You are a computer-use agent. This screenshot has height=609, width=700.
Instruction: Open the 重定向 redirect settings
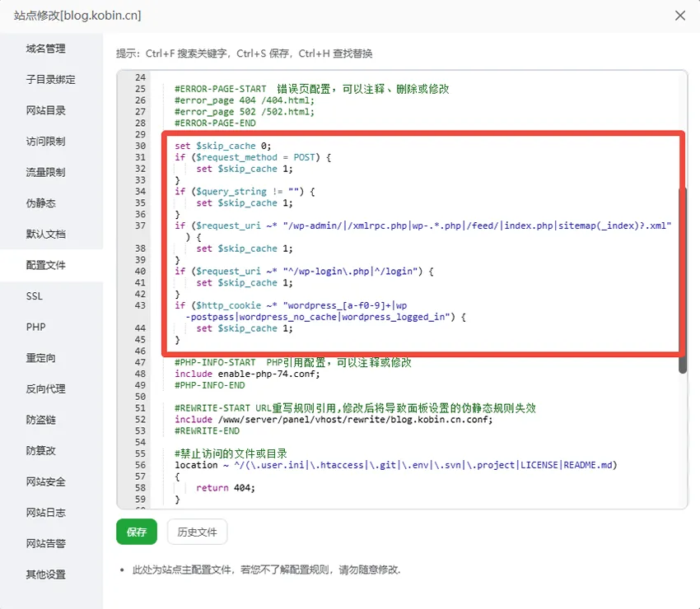coord(42,357)
